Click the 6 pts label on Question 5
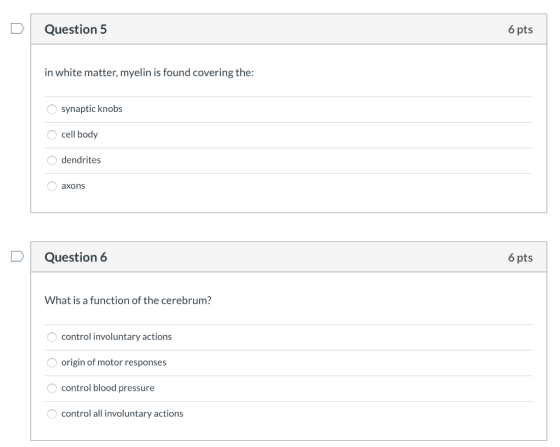The image size is (560, 447). click(x=520, y=29)
